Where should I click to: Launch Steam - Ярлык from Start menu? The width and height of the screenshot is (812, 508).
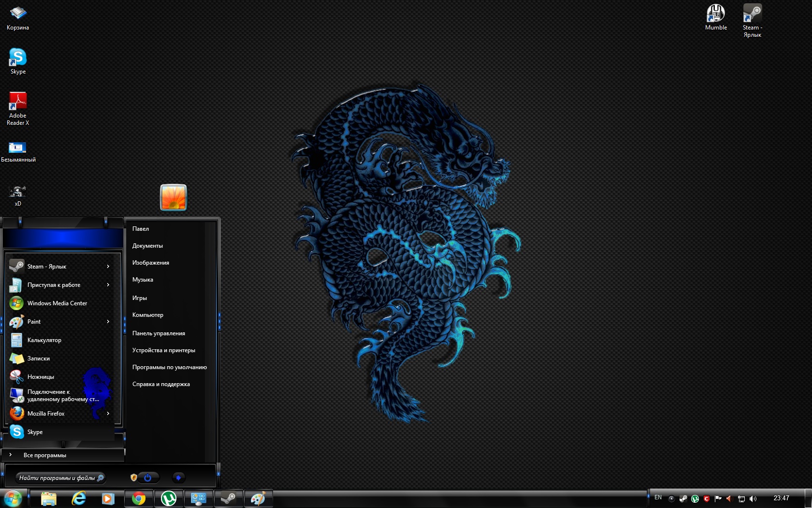[x=61, y=267]
